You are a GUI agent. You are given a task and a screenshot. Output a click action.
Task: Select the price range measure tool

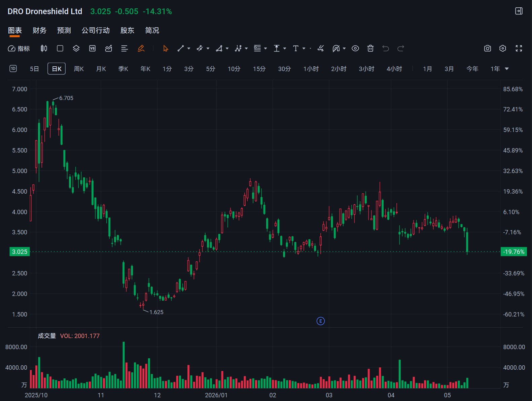[277, 48]
